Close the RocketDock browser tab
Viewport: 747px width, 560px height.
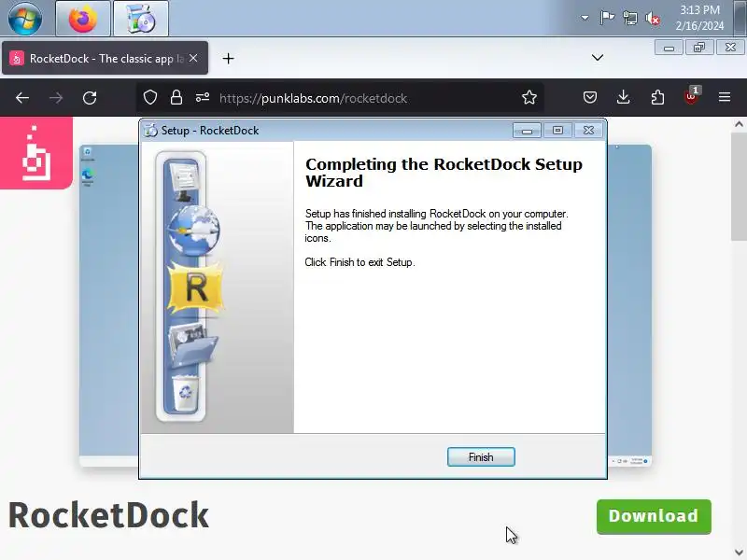[x=193, y=58]
